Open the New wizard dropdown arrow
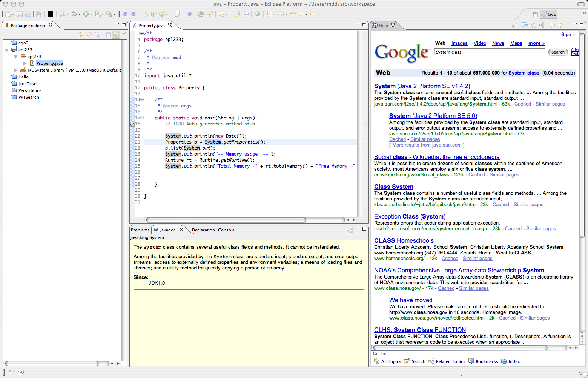Viewport: 588px width, 378px height. 13,14
